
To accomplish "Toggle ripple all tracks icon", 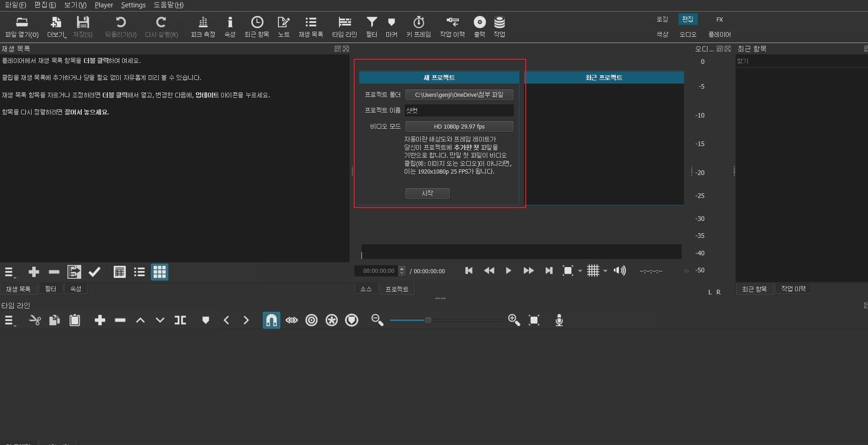I will coord(332,321).
